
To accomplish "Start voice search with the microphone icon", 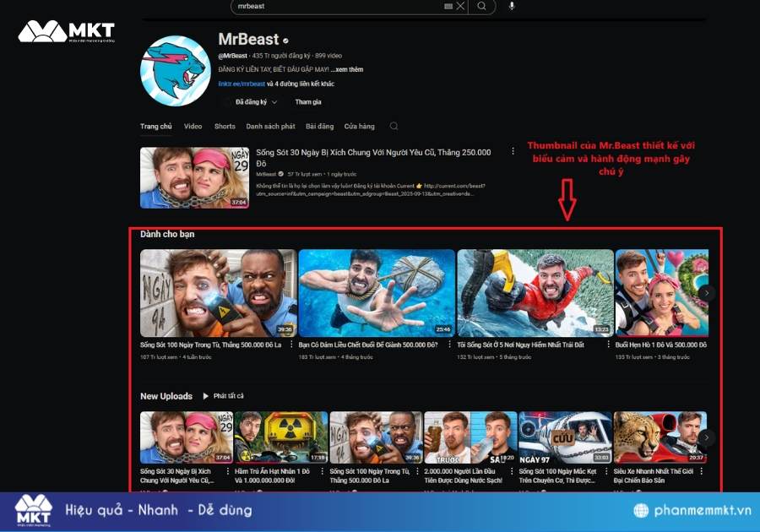I will coord(512,6).
